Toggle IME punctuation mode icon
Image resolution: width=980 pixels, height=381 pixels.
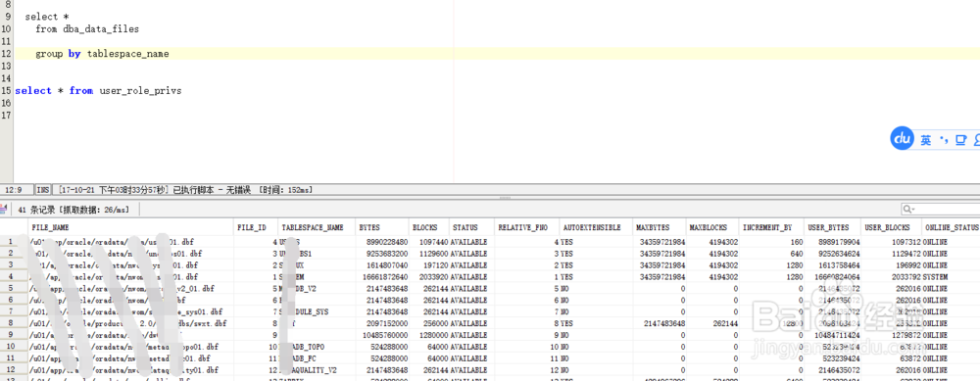tap(945, 139)
